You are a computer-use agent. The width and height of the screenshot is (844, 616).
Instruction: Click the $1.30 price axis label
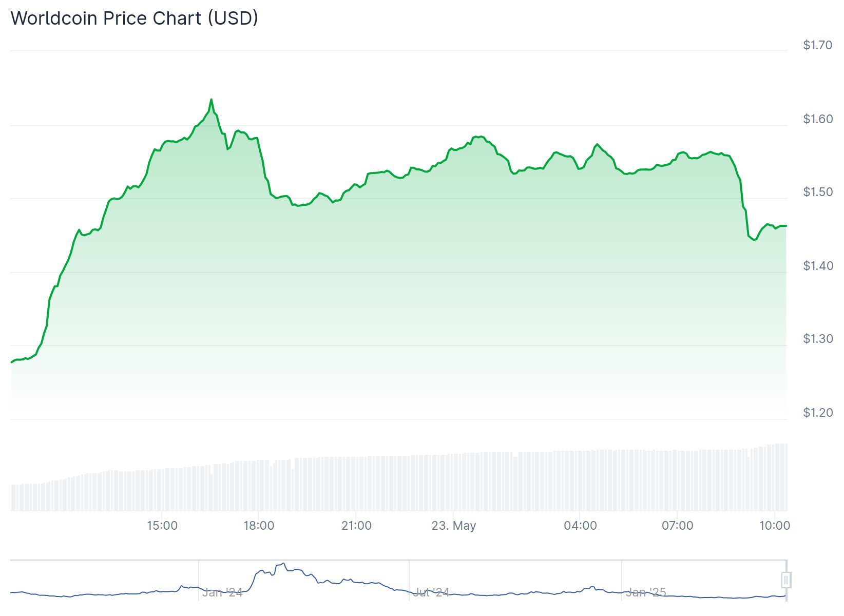818,339
